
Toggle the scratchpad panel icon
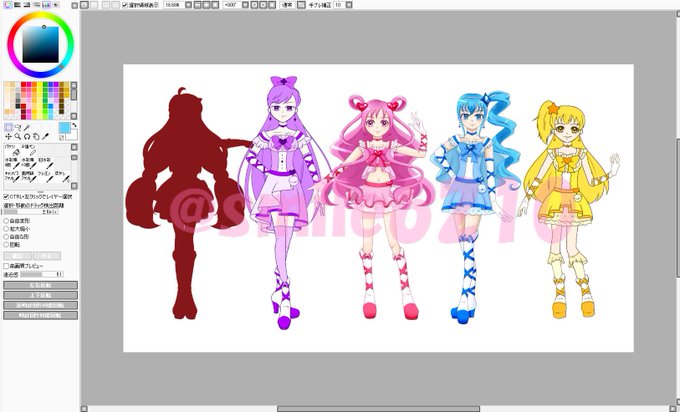[56, 5]
